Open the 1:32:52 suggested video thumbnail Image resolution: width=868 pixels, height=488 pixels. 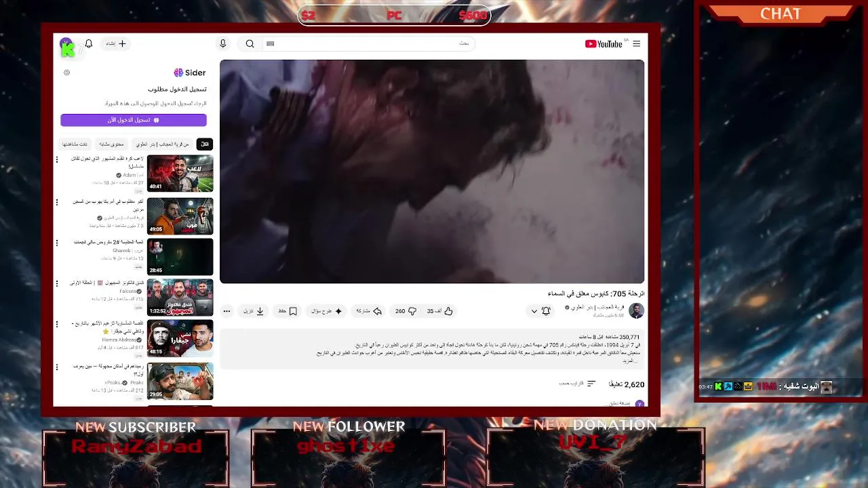point(180,297)
